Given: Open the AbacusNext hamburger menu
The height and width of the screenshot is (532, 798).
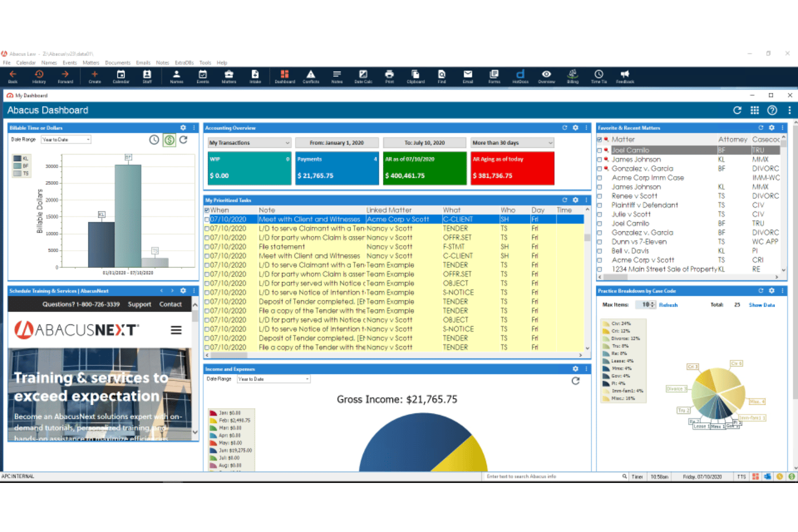Looking at the screenshot, I should (x=176, y=330).
